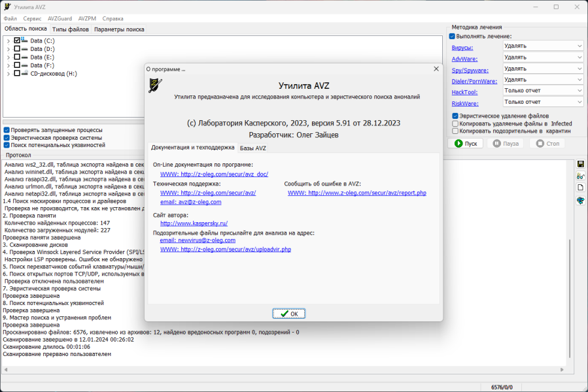Image resolution: width=588 pixels, height=392 pixels.
Task: Enable Копировать удаляемые файлы в Infected
Action: tap(455, 123)
